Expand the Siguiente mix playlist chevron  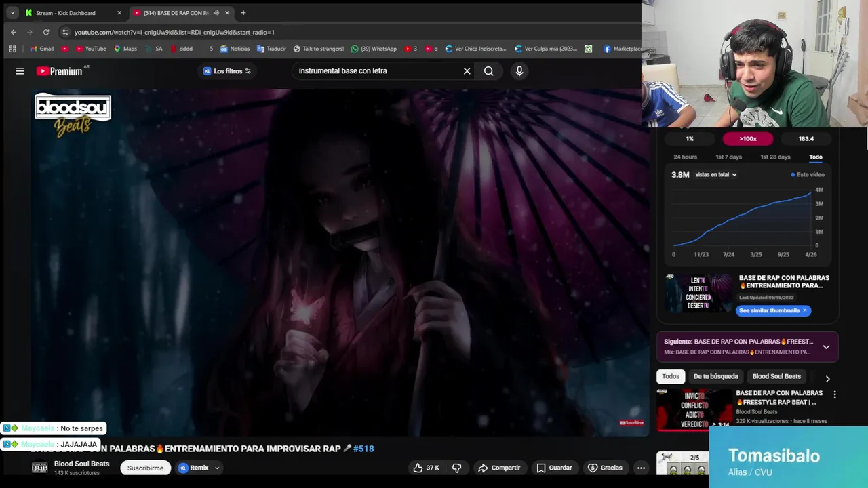pos(826,347)
